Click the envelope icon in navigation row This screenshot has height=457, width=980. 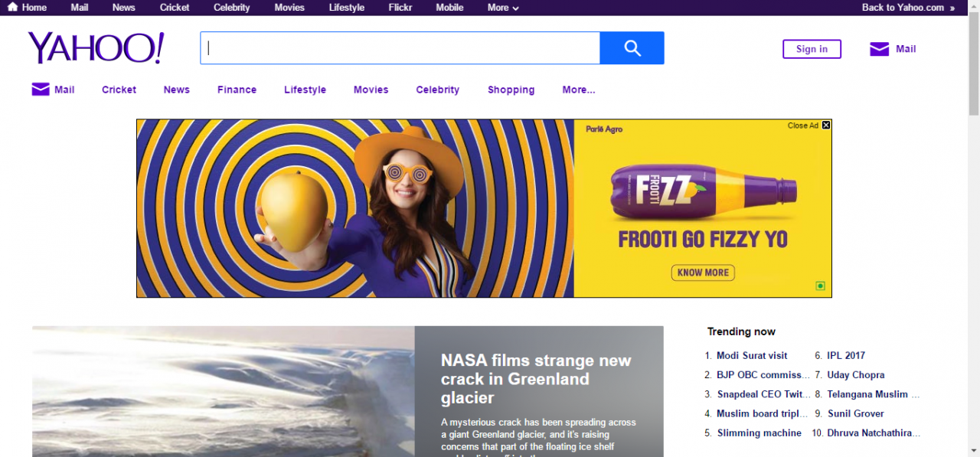coord(41,90)
